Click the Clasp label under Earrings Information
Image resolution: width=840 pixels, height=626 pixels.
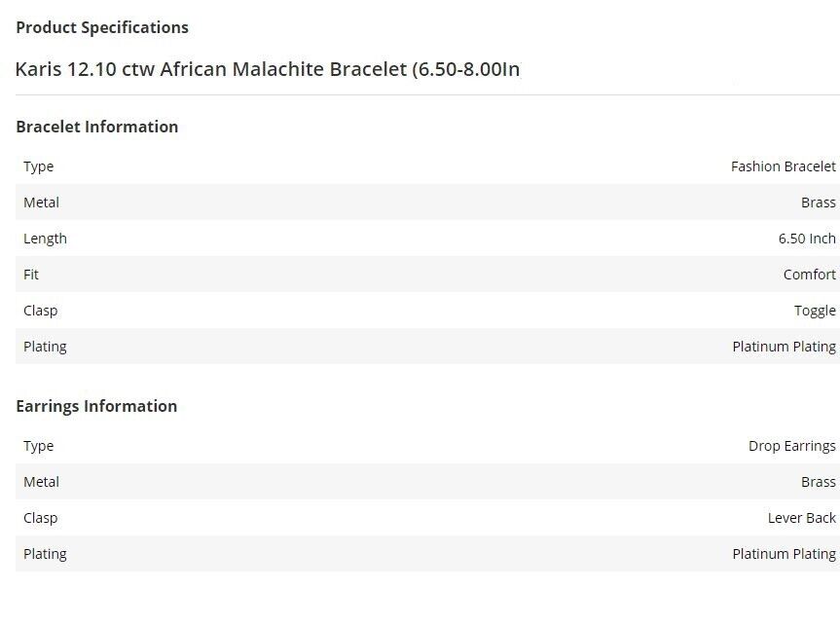pyautogui.click(x=41, y=518)
